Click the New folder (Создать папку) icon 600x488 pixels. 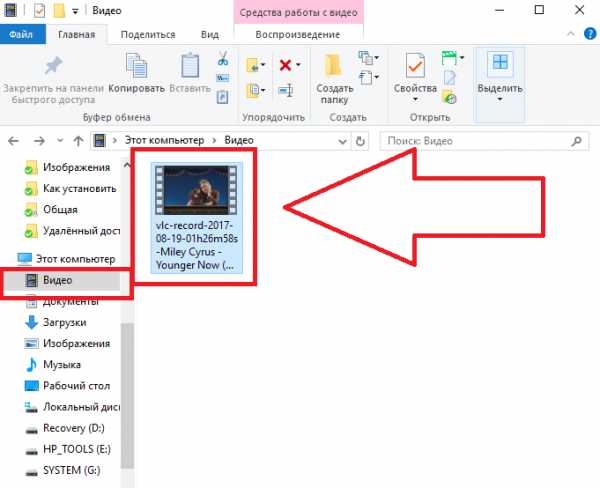click(x=334, y=65)
